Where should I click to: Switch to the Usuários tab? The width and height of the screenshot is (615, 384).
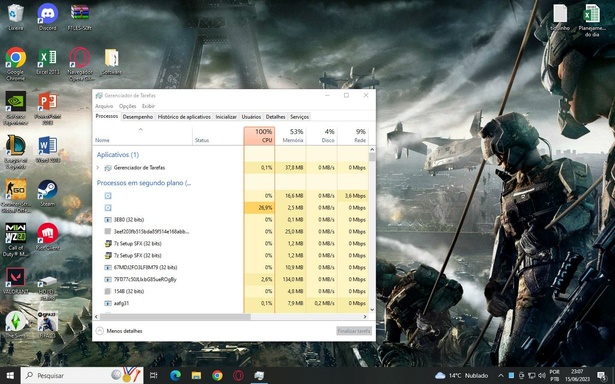pos(251,117)
